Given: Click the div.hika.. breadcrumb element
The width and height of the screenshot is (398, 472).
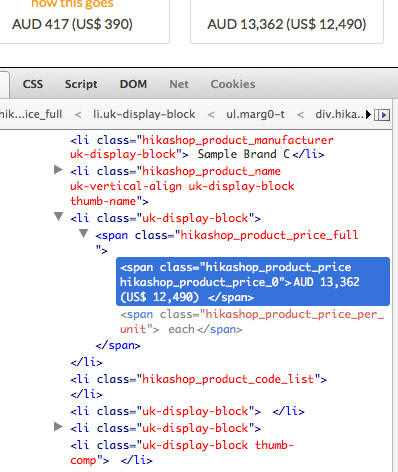Looking at the screenshot, I should 340,114.
